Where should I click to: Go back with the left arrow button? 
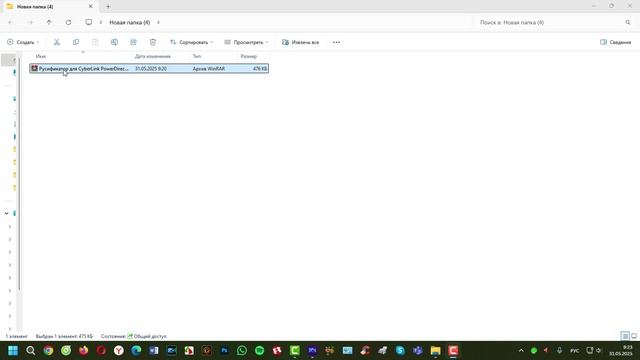click(11, 22)
